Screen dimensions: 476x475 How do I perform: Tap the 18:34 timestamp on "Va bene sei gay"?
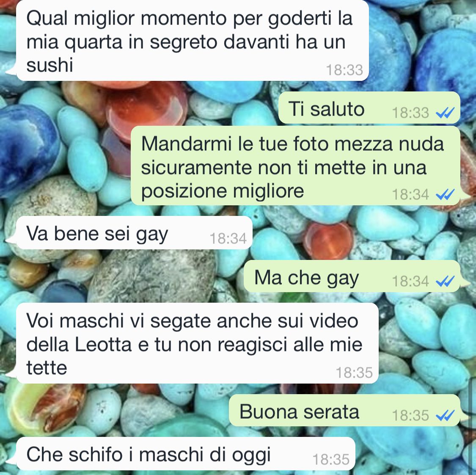point(228,238)
